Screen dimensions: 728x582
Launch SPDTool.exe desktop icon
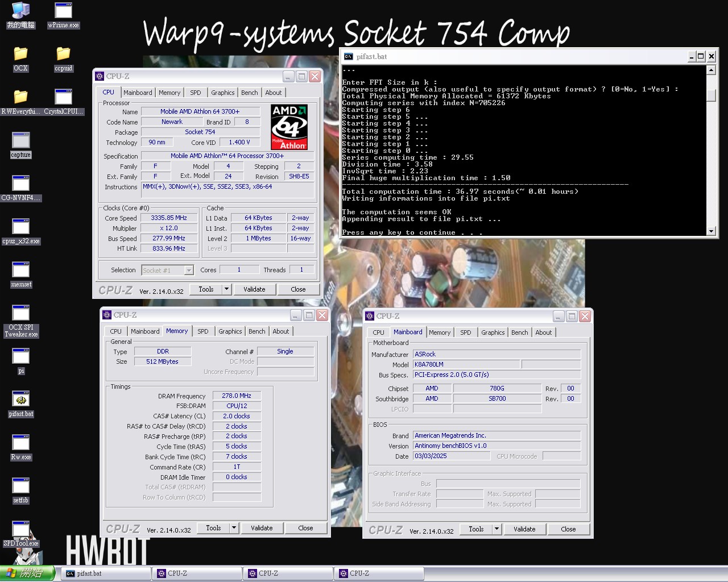tap(20, 534)
